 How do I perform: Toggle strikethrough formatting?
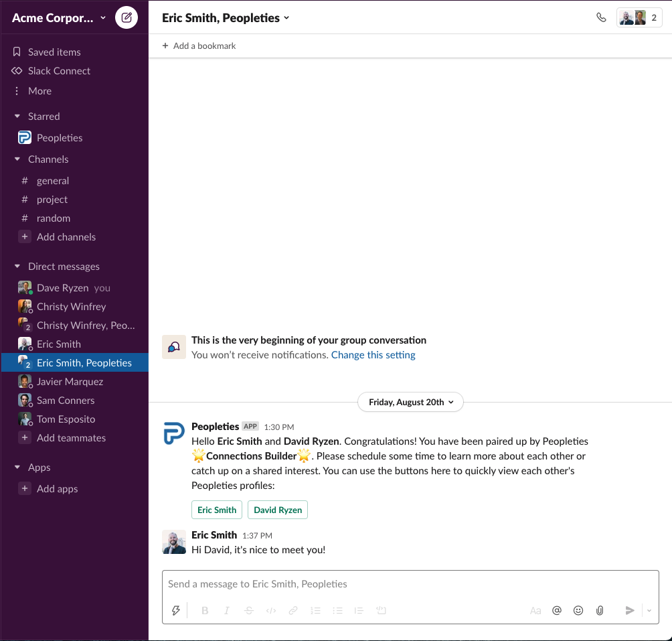pos(249,611)
